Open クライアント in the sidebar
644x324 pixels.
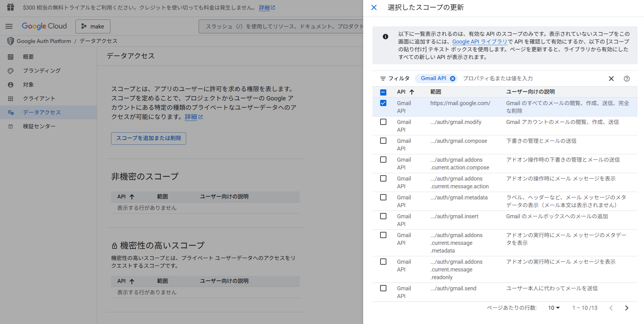48,99
